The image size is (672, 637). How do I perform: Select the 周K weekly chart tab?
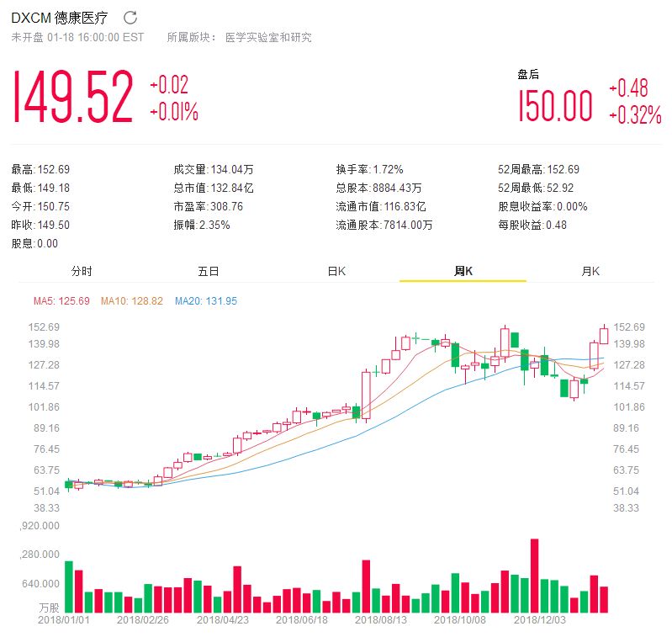[x=463, y=271]
